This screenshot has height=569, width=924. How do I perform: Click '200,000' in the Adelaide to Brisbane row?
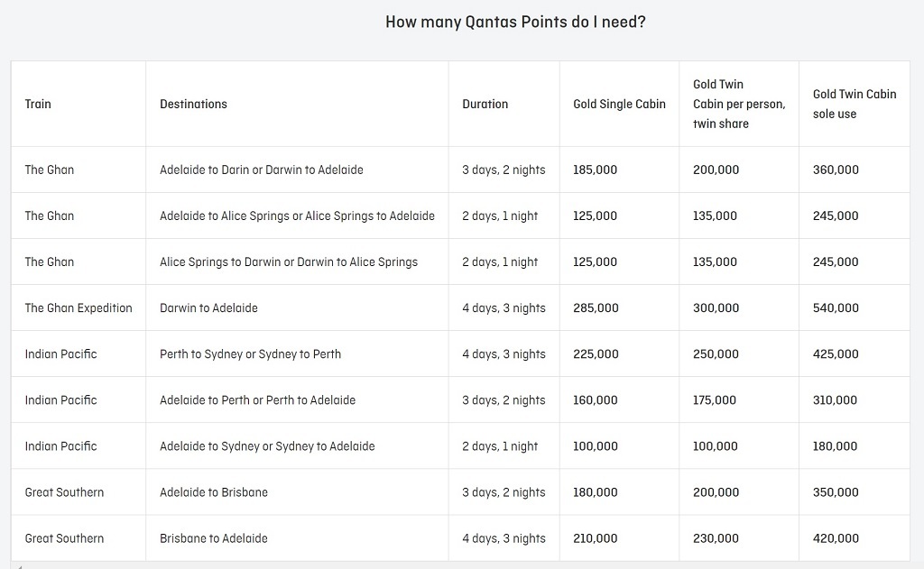716,492
